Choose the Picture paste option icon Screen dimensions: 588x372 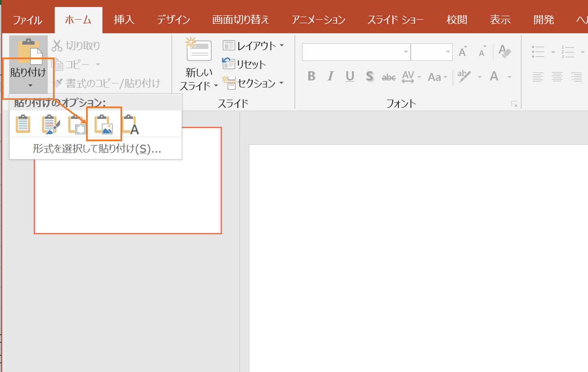coord(104,124)
